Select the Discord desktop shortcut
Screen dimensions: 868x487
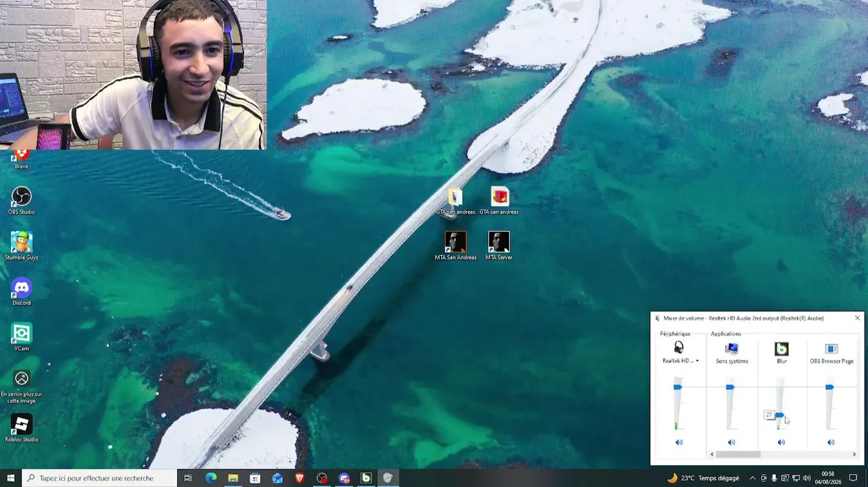pyautogui.click(x=22, y=292)
